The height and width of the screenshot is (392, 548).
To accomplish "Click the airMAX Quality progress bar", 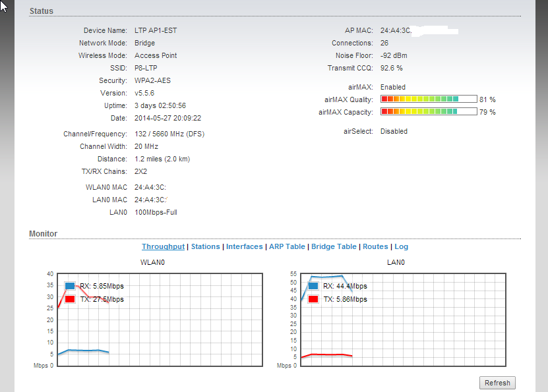I will (x=429, y=99).
